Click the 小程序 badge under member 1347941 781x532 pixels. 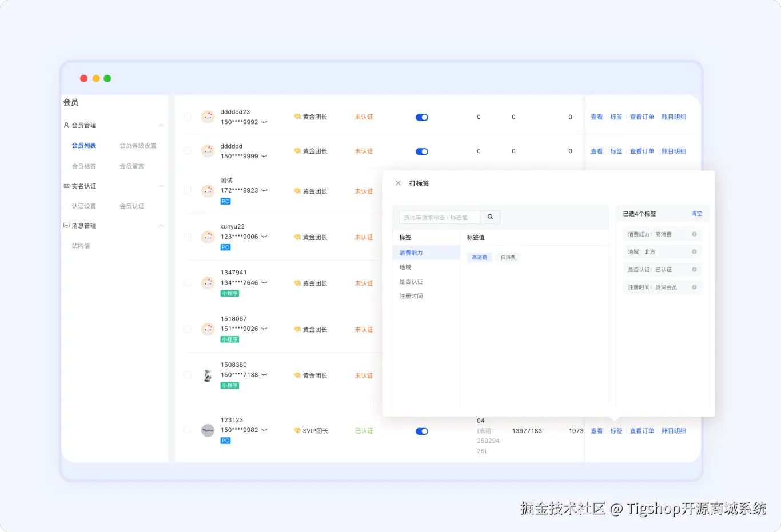230,293
